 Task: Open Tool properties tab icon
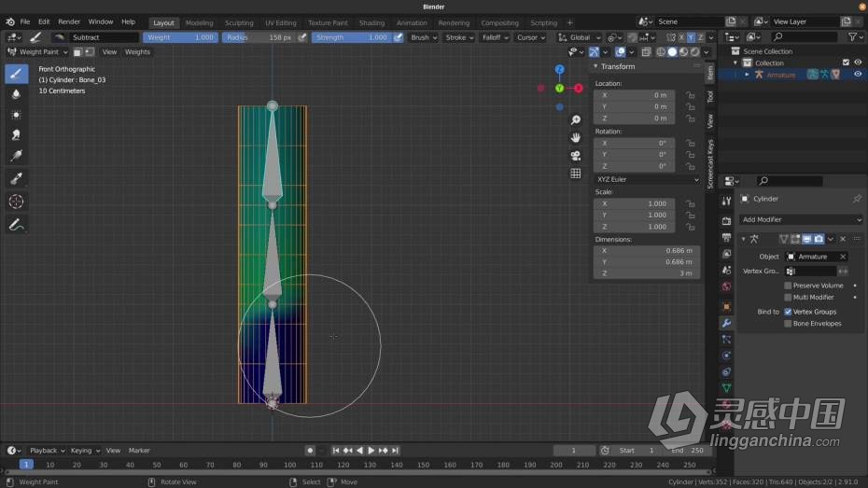pos(726,202)
